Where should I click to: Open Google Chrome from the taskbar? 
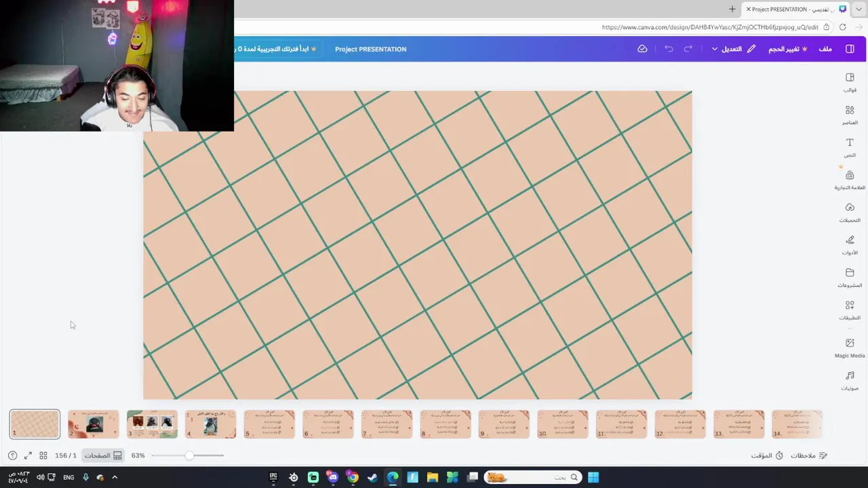click(353, 477)
